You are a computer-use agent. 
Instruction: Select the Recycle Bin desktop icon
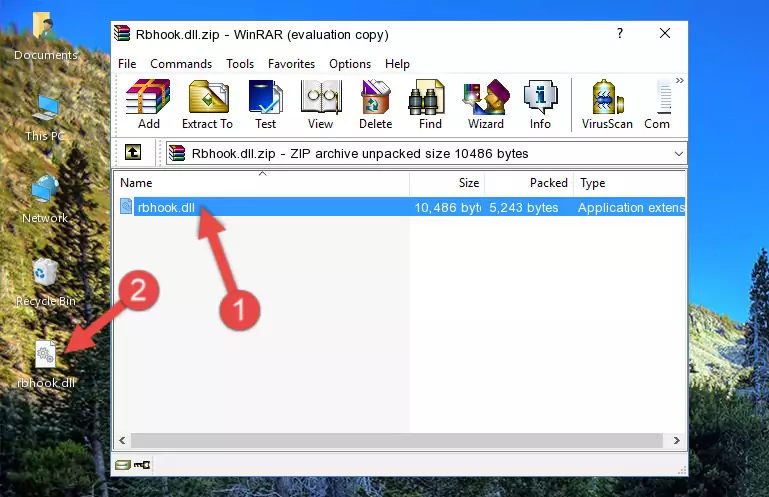tap(46, 283)
